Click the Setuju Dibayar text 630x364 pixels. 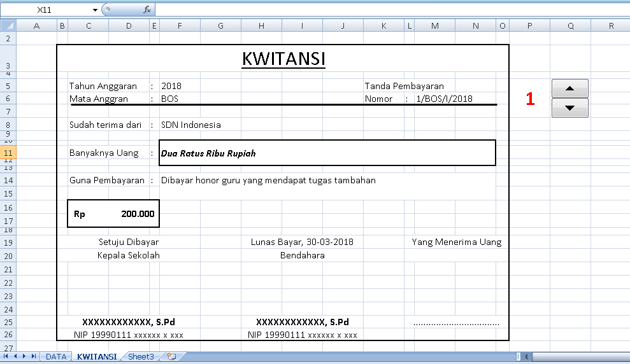click(129, 242)
